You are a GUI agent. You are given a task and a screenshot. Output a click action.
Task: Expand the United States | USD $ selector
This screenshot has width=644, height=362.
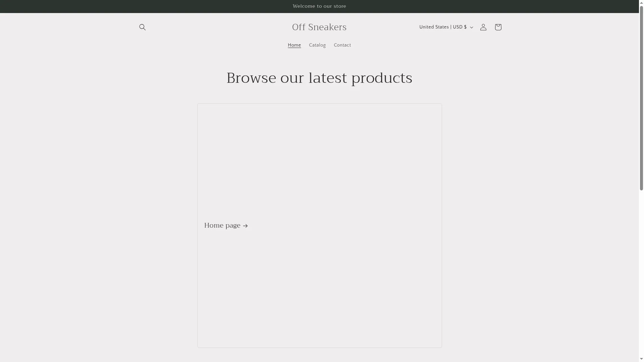coord(446,27)
